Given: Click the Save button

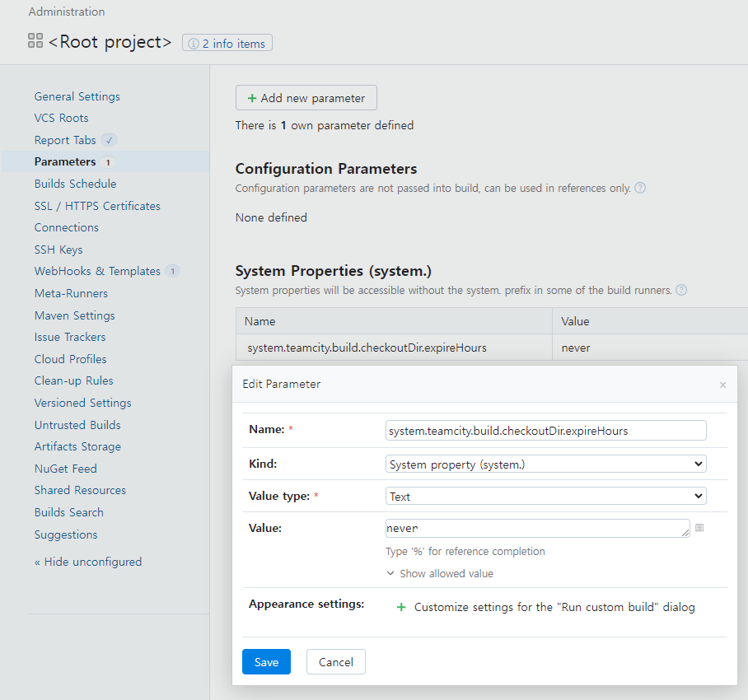Looking at the screenshot, I should coord(266,662).
